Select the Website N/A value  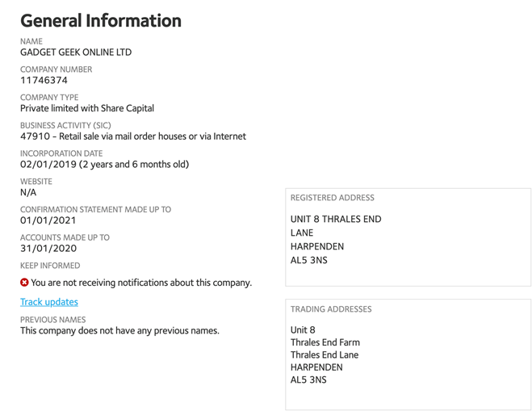pos(28,192)
